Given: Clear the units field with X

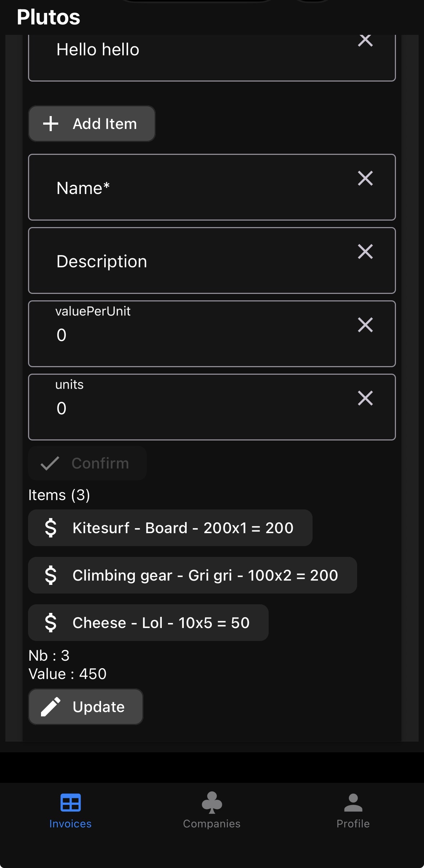Looking at the screenshot, I should (365, 398).
